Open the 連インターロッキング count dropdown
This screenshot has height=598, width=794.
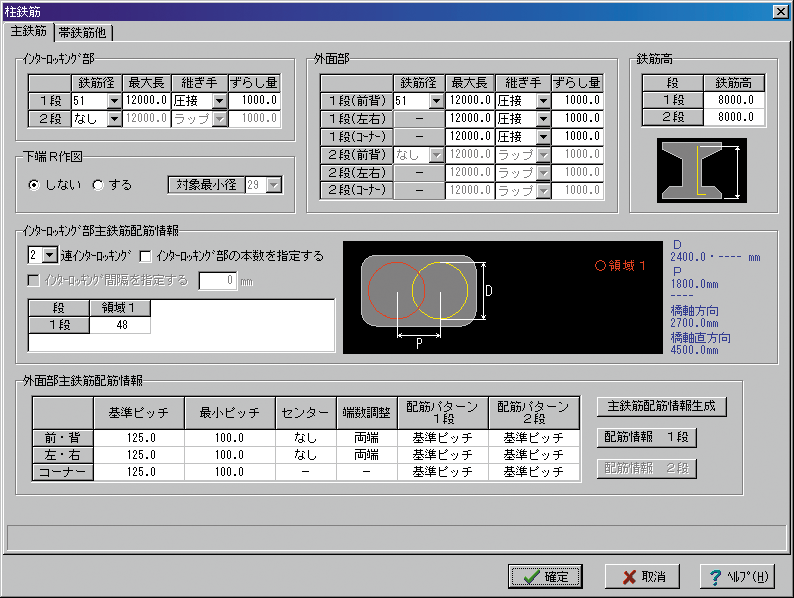pyautogui.click(x=50, y=256)
